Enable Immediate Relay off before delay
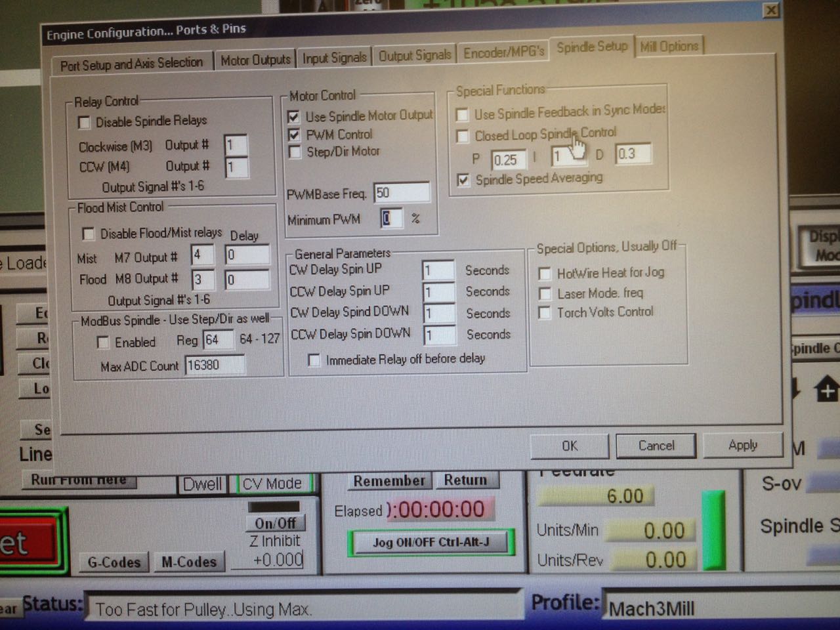 (314, 360)
